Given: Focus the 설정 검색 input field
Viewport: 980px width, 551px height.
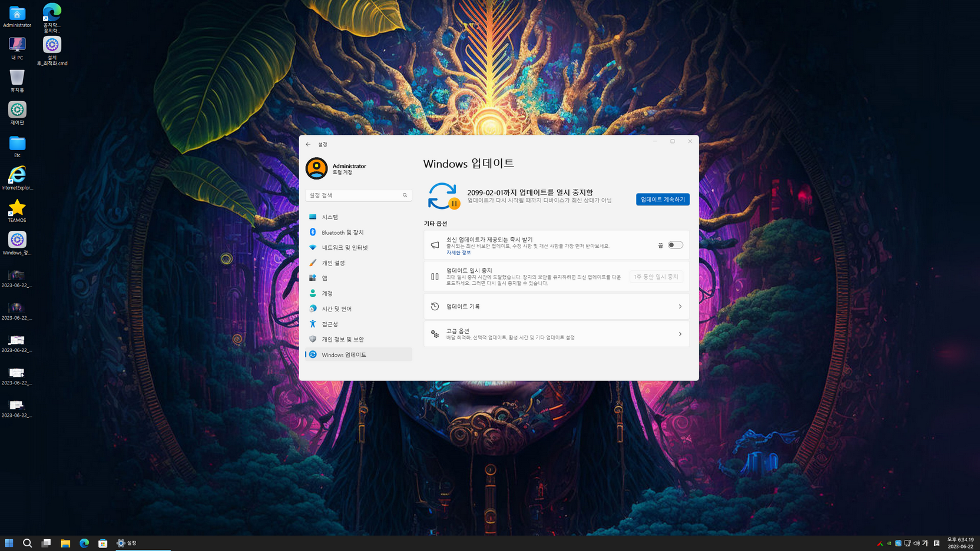Looking at the screenshot, I should (x=359, y=195).
